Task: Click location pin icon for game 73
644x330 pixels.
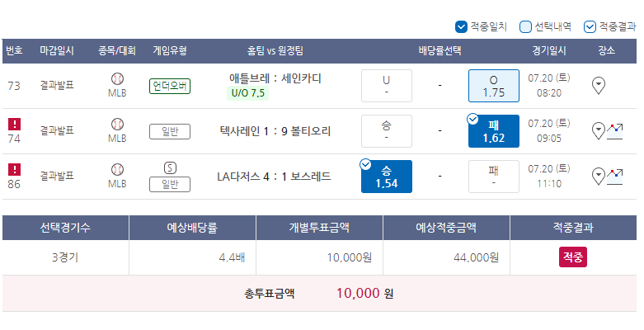Action: point(599,85)
